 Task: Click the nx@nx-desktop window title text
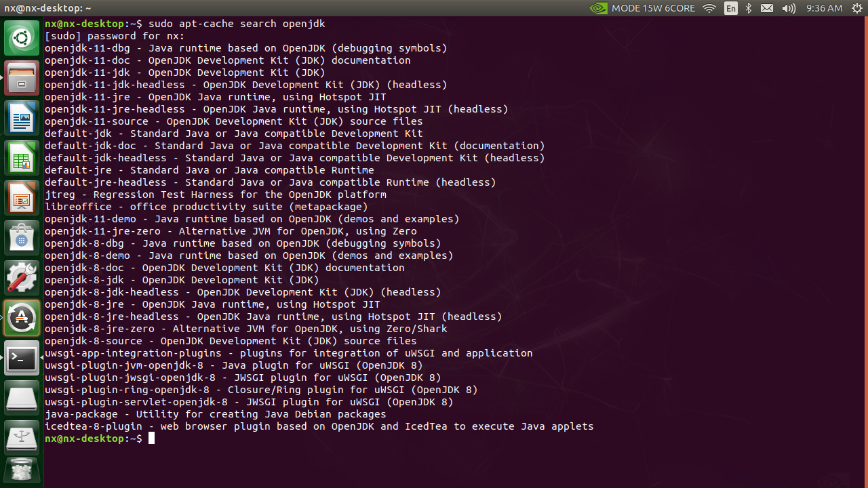tap(48, 8)
